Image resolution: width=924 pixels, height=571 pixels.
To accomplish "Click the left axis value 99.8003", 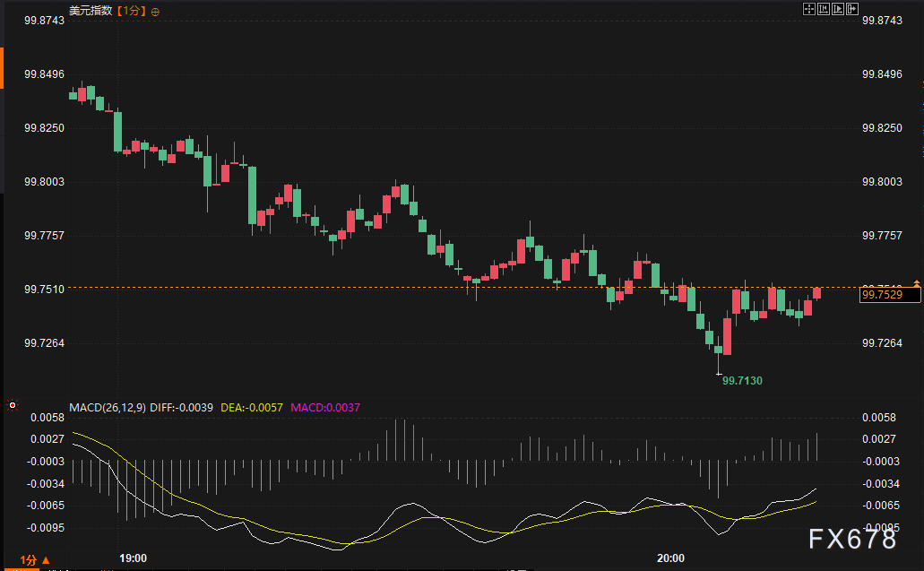I will click(x=44, y=182).
